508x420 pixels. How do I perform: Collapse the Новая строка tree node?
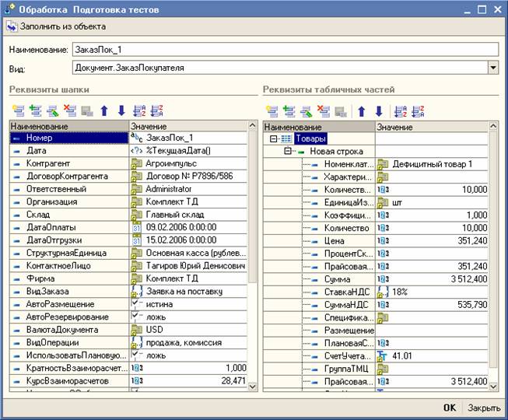[288, 151]
